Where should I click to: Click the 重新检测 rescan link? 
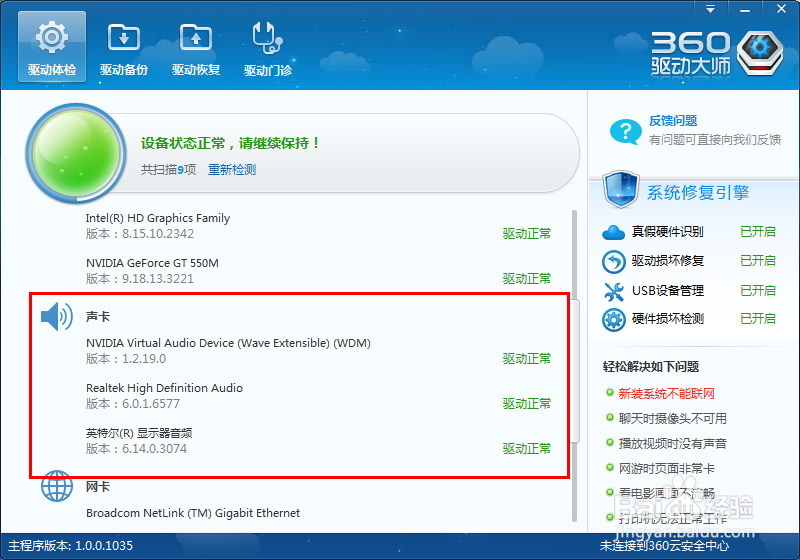[232, 170]
